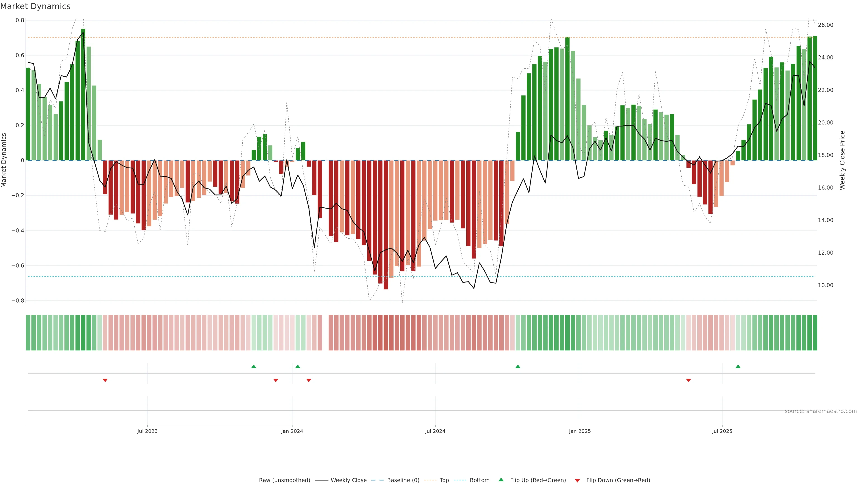Click the red flip-down marker before Jul 2025
Screen dimensions: 868x488
point(688,380)
